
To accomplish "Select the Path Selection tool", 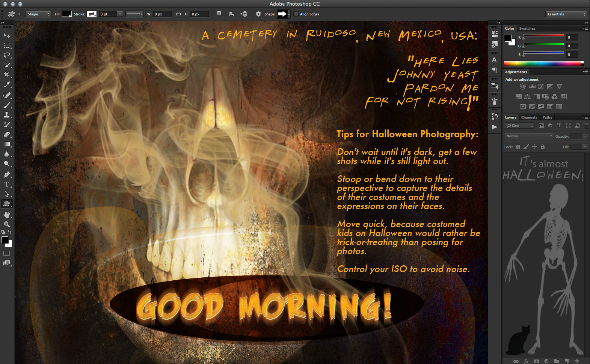I will (7, 194).
